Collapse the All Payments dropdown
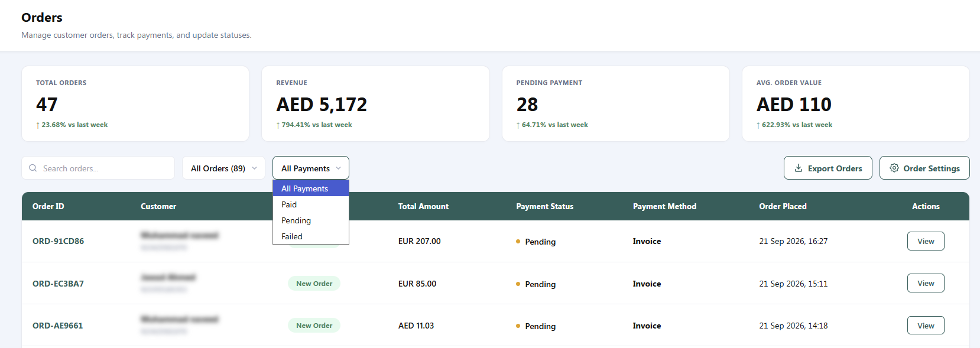Image resolution: width=980 pixels, height=348 pixels. (311, 168)
